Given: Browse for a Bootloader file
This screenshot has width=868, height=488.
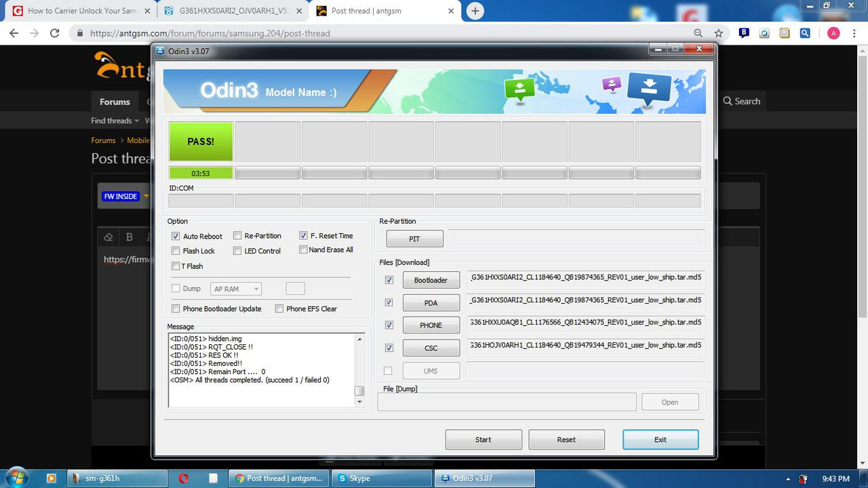Looking at the screenshot, I should point(431,280).
